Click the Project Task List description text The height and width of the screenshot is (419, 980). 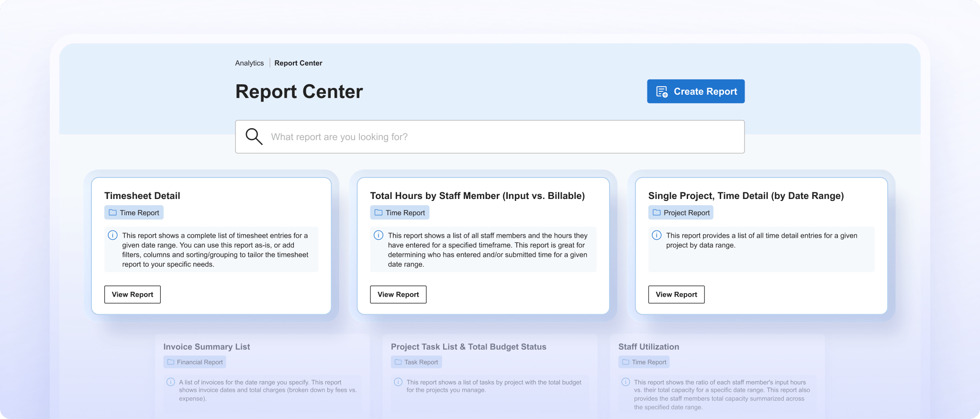click(494, 386)
